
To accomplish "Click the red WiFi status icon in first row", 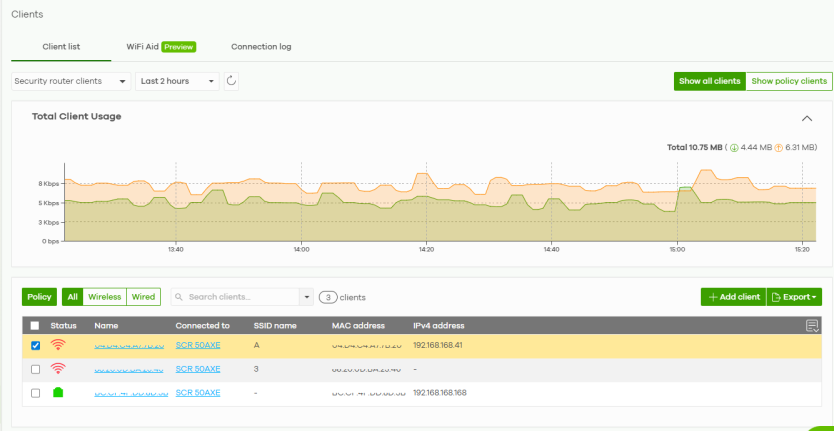I will (x=58, y=345).
